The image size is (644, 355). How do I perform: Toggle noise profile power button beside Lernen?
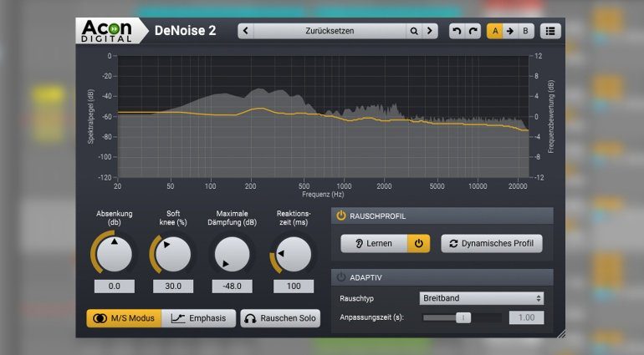point(418,243)
